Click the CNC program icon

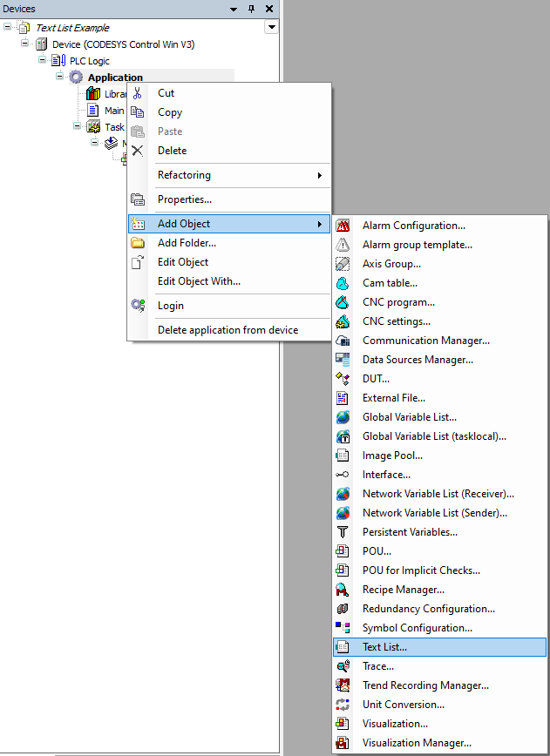(x=343, y=302)
